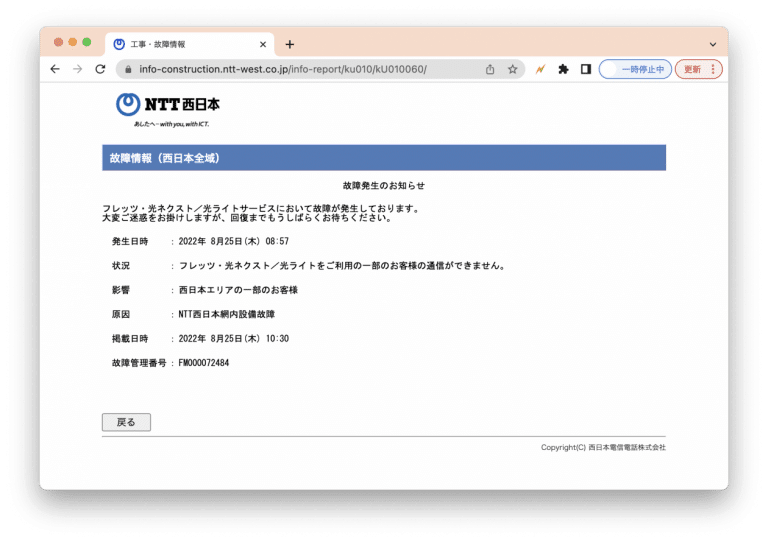Click the share icon in the address bar
Screen dimensions: 768x542
(x=490, y=69)
